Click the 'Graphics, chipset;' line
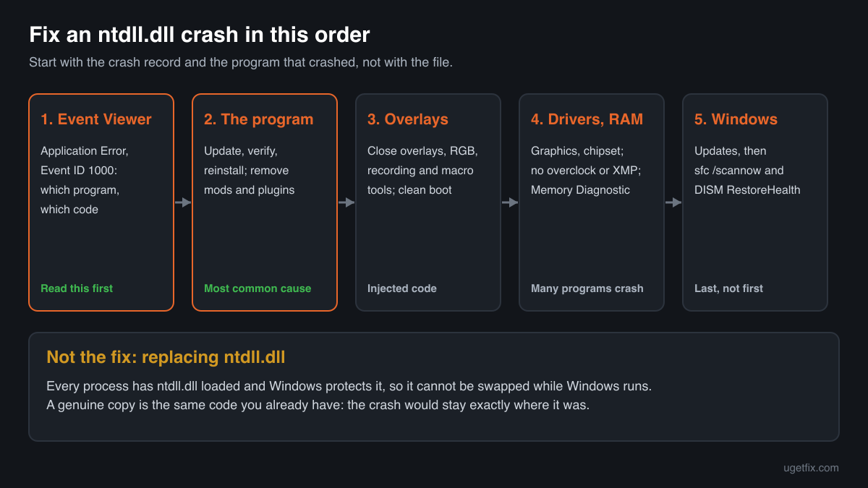 pyautogui.click(x=577, y=151)
